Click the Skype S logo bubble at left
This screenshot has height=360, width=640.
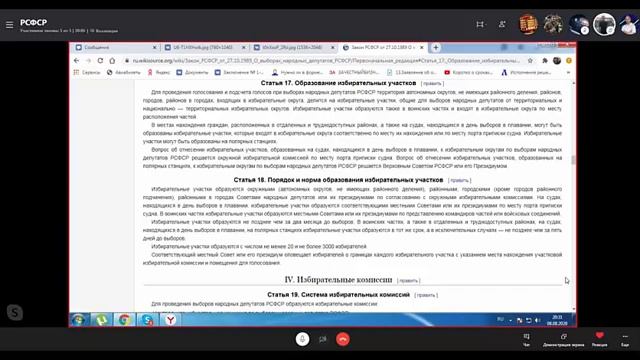point(15,313)
